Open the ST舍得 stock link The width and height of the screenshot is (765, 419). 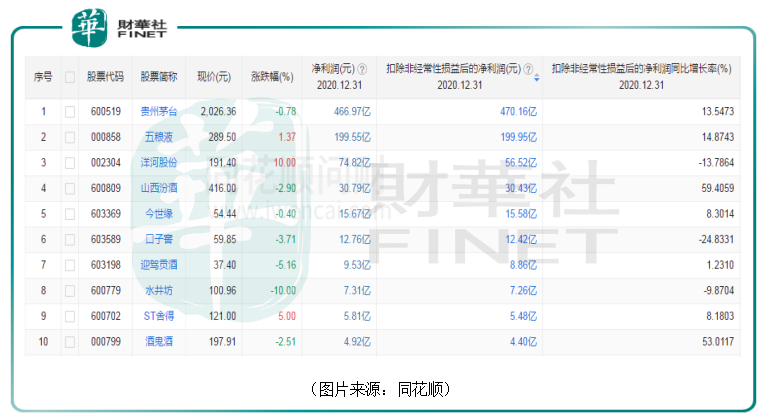tap(159, 316)
